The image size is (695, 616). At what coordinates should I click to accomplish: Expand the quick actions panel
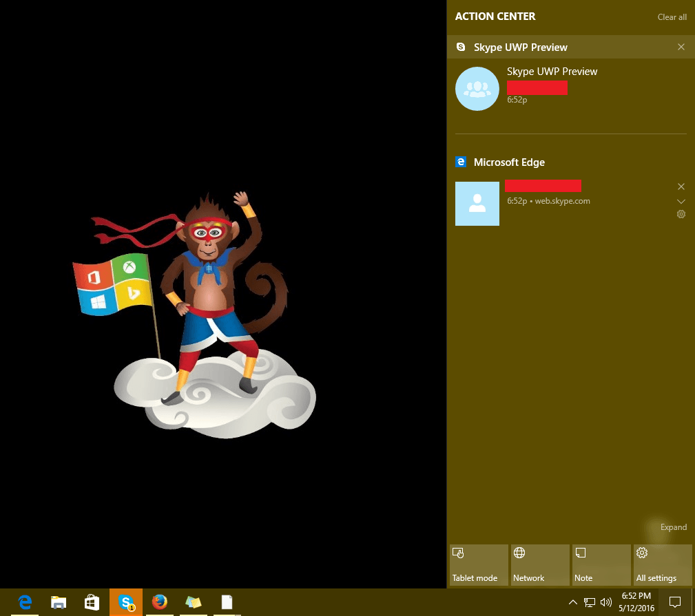point(673,527)
